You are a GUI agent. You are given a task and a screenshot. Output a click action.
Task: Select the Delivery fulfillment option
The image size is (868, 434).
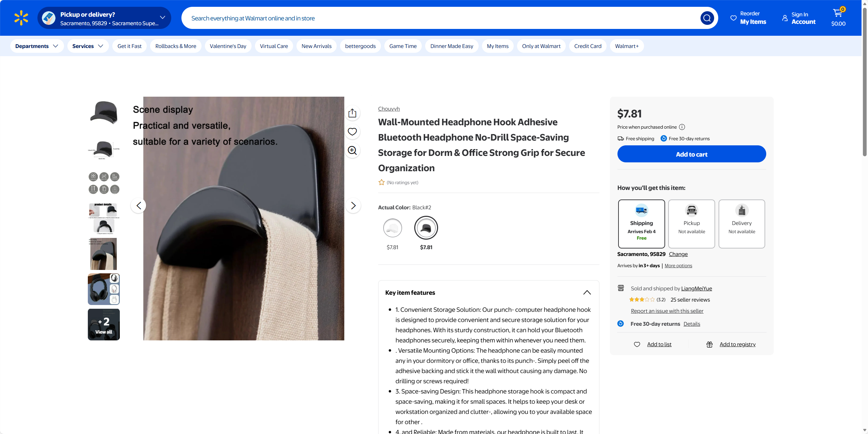pos(742,224)
